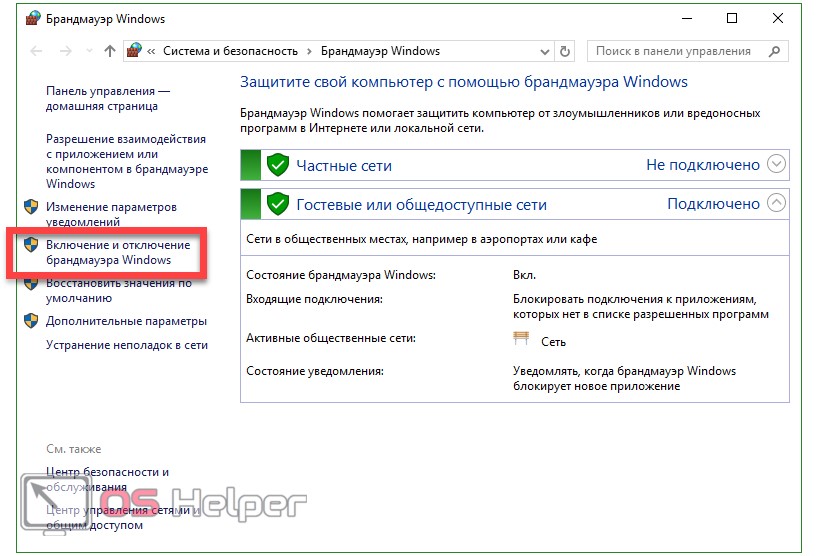The height and width of the screenshot is (556, 821).
Task: Refresh the Брандмауэр Windows page
Action: pos(566,51)
